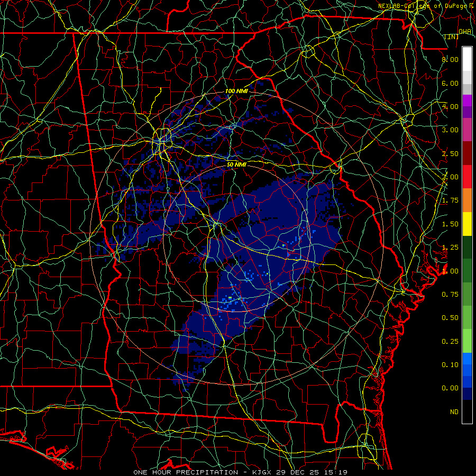Click the 0.75 legend value
476x476 pixels.
pos(450,295)
